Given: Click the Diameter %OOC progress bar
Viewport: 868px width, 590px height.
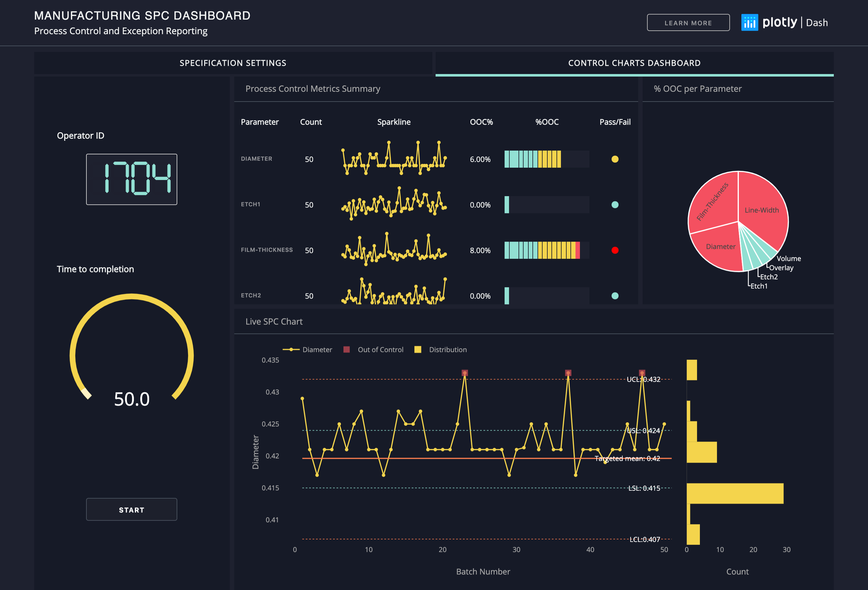Looking at the screenshot, I should (547, 159).
